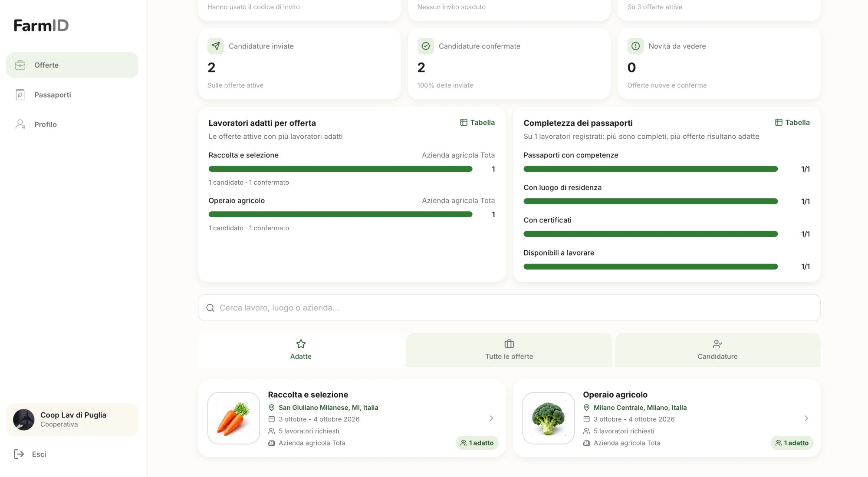Open Profilo in the sidebar
Image resolution: width=868 pixels, height=477 pixels.
click(x=72, y=124)
